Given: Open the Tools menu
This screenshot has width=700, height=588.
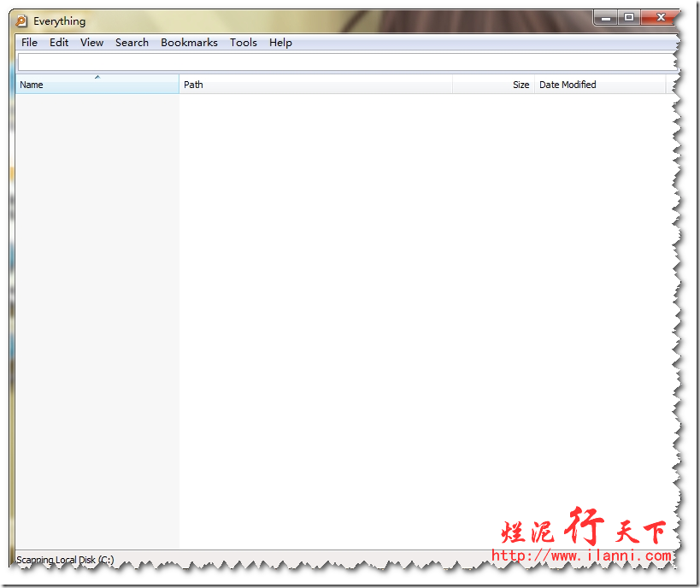Looking at the screenshot, I should click(243, 43).
